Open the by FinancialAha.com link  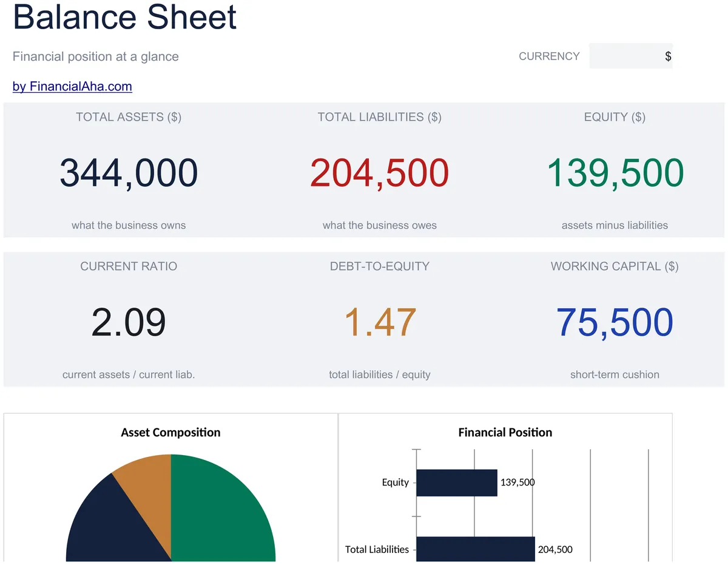pyautogui.click(x=72, y=87)
